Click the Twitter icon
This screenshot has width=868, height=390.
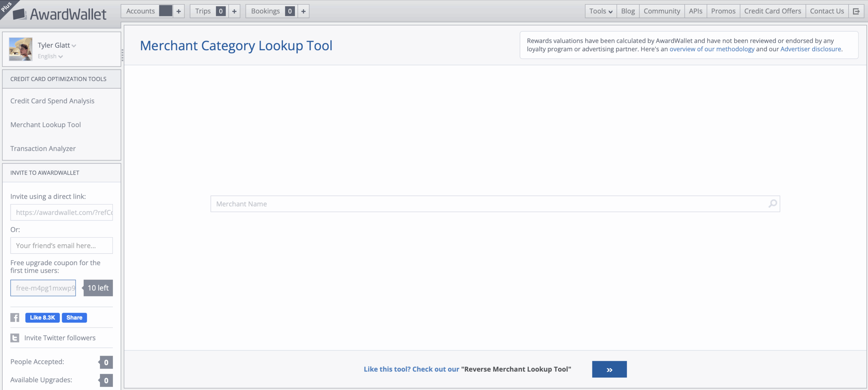[x=15, y=338]
